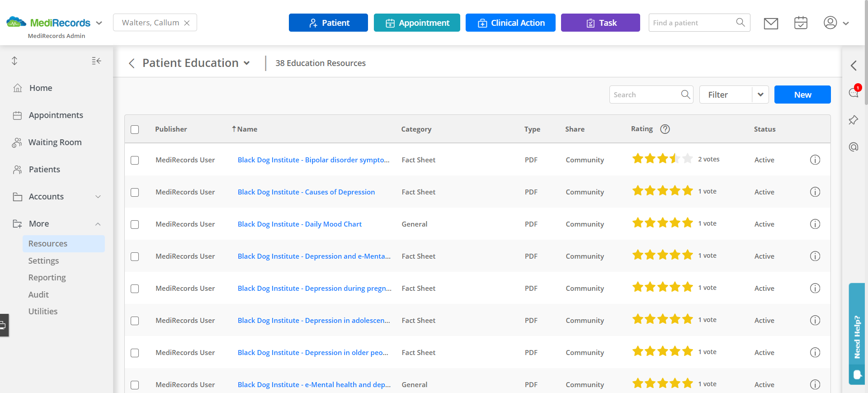Click the MediRecords cloud logo
Image resolution: width=868 pixels, height=393 pixels.
click(x=16, y=22)
